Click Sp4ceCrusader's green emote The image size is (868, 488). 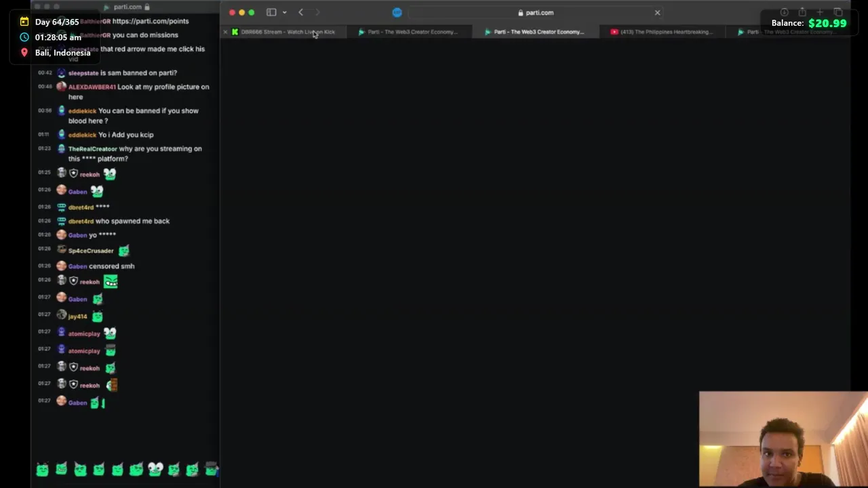(x=124, y=251)
